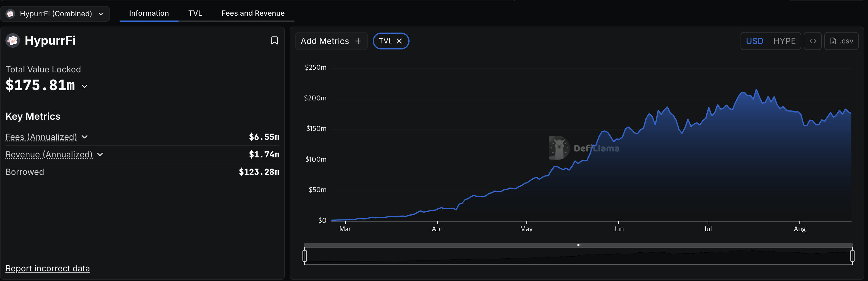Open Add Metrics menu
Image resolution: width=868 pixels, height=281 pixels.
coord(331,41)
